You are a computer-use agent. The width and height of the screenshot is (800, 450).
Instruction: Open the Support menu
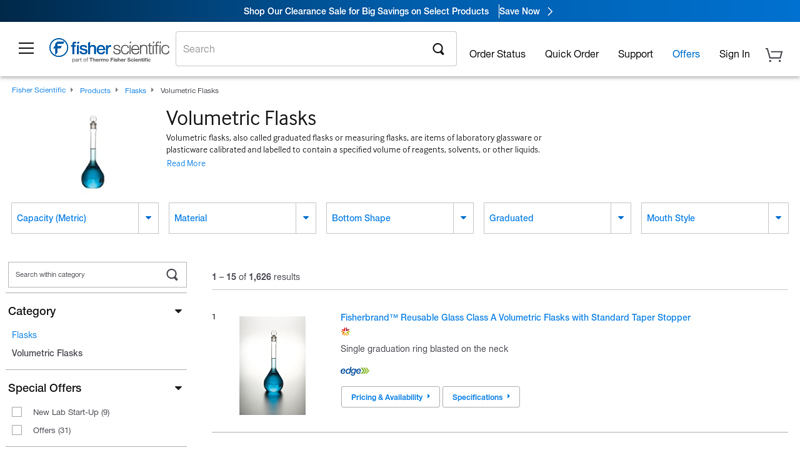coord(635,54)
